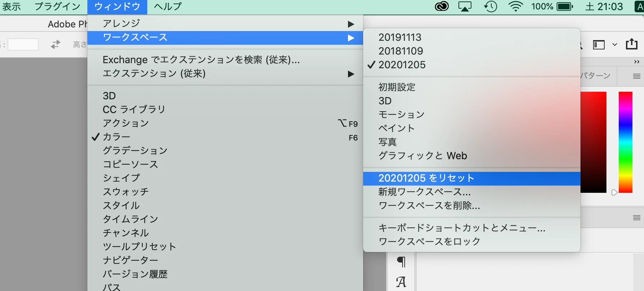644x291 pixels.
Task: Choose ワークスペースを削除...
Action: point(472,206)
